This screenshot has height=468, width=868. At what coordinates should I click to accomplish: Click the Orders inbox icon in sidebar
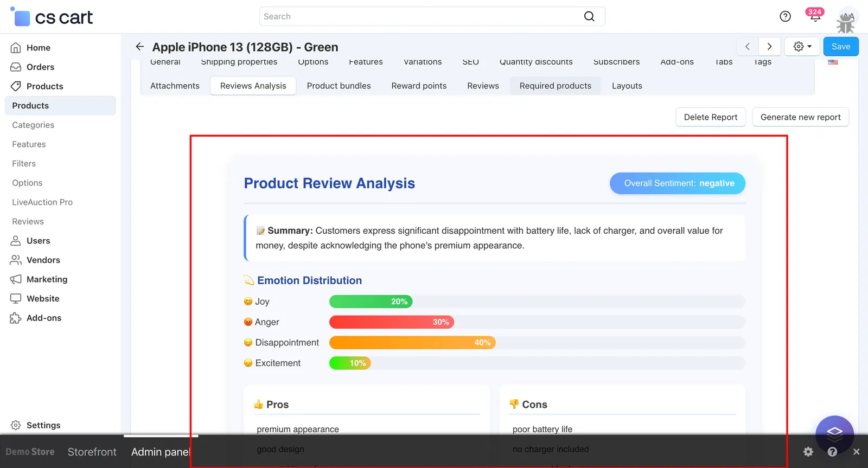(16, 67)
